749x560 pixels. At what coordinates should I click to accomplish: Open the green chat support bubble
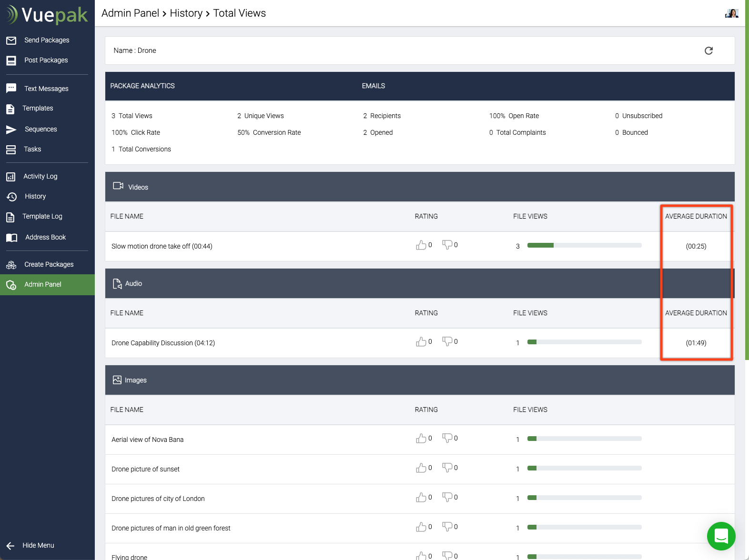tap(721, 536)
